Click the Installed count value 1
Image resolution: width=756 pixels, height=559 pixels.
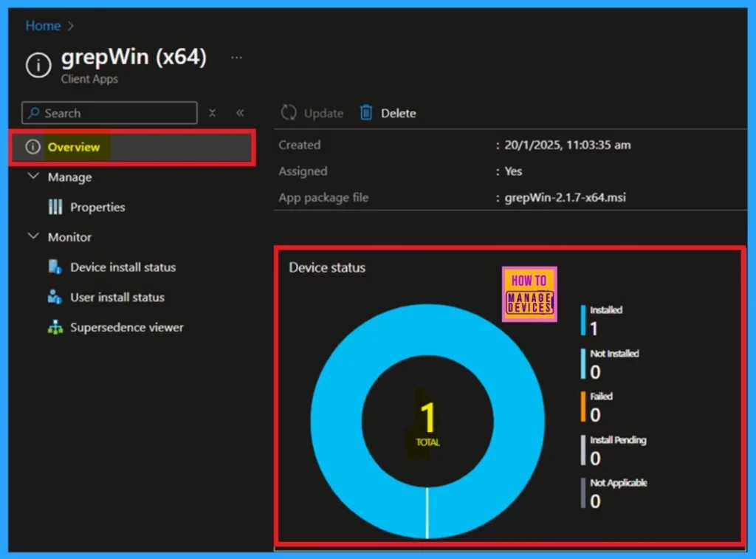tap(594, 329)
